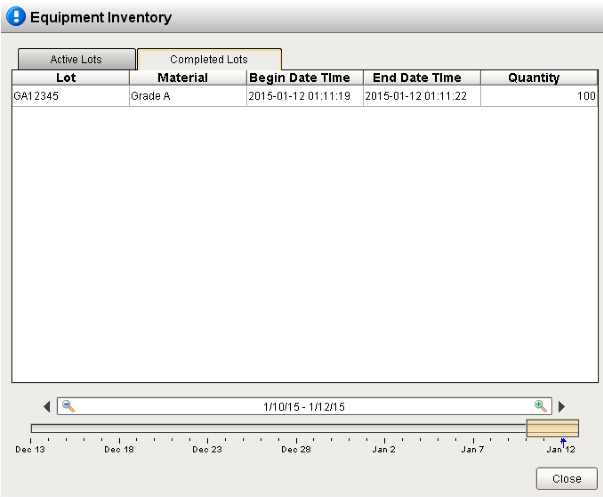This screenshot has height=498, width=603.
Task: Switch to the Active Lots tab
Action: point(76,60)
